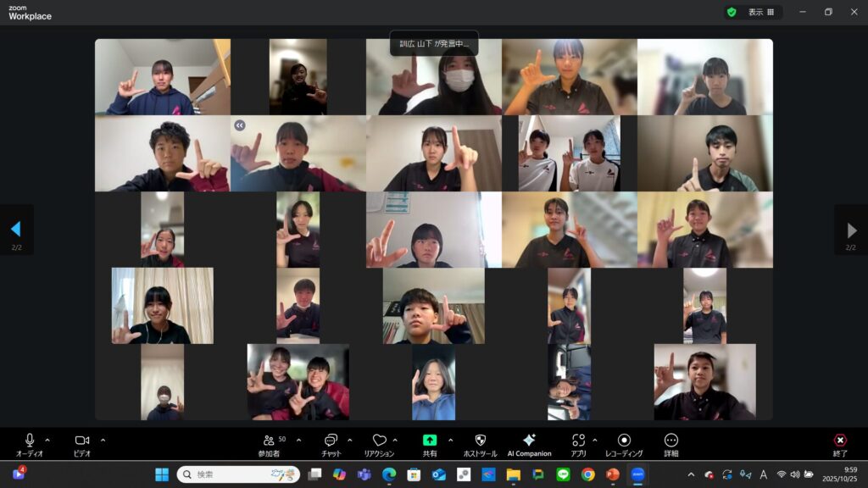Go to previous gallery page arrow
This screenshot has width=868, height=488.
pyautogui.click(x=15, y=230)
